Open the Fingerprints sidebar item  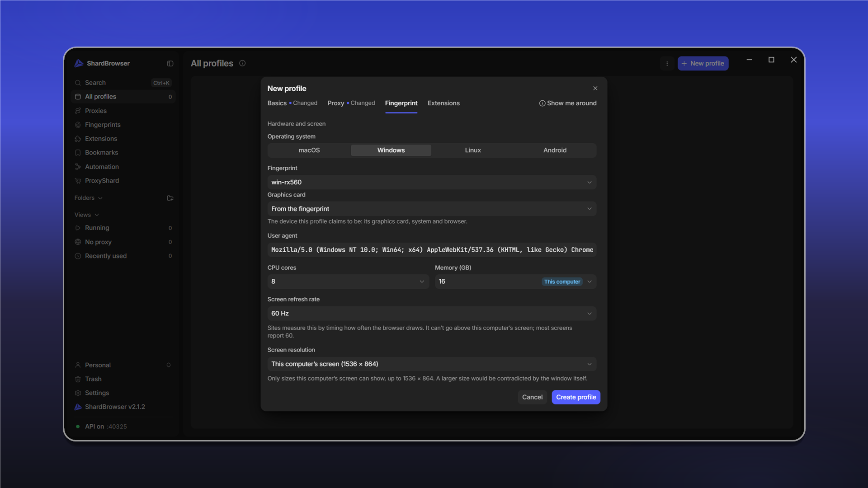point(123,125)
